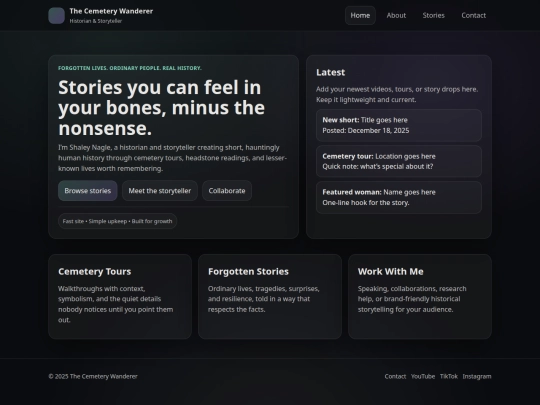The image size is (540, 405).
Task: Click the Cemetery Wanderer logo icon
Action: tap(56, 15)
